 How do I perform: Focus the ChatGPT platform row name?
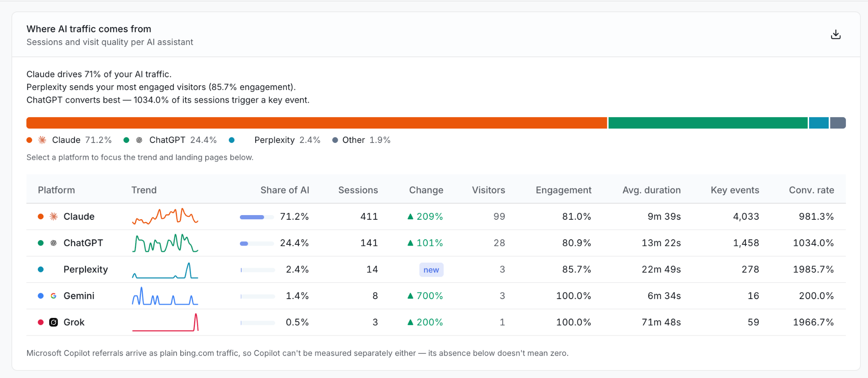point(83,243)
